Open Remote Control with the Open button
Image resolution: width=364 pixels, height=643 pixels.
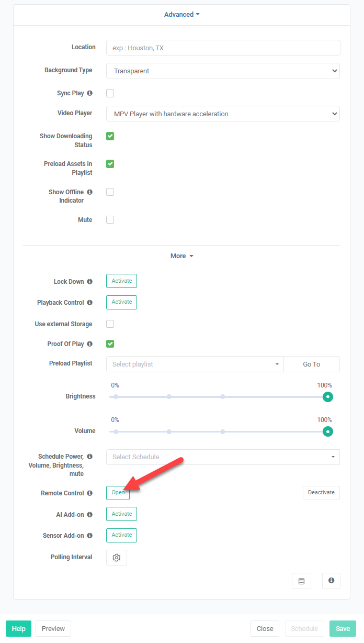[x=118, y=493]
